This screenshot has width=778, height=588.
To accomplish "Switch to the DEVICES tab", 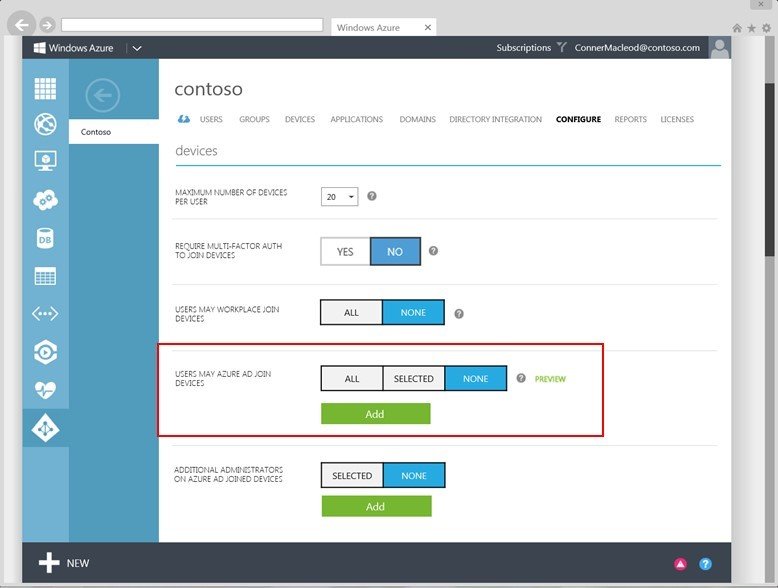I will [300, 119].
